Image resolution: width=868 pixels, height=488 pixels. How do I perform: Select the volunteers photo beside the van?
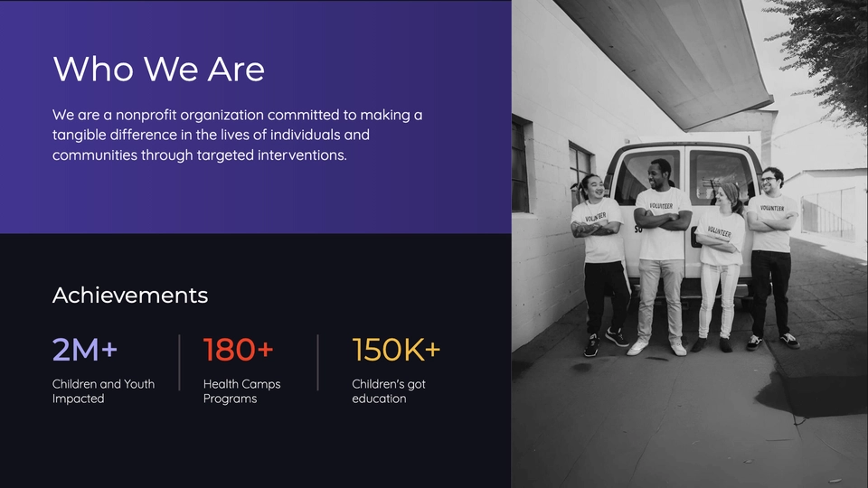(689, 244)
